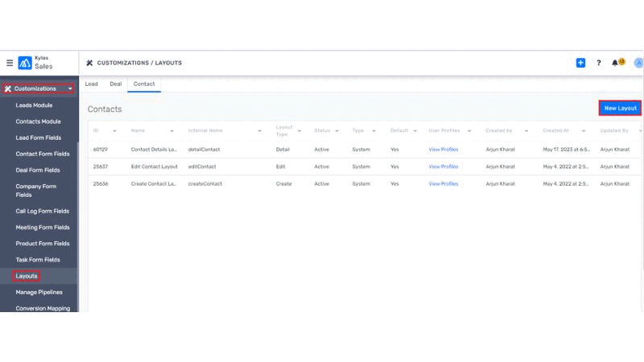Screen dimensions: 644x362
Task: Open the Created At column dropdown arrow
Action: pos(583,131)
